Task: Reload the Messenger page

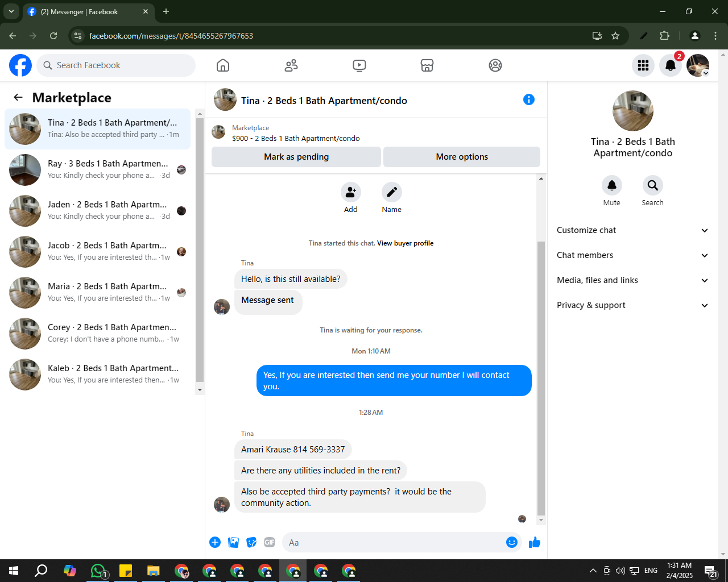Action: [x=53, y=36]
